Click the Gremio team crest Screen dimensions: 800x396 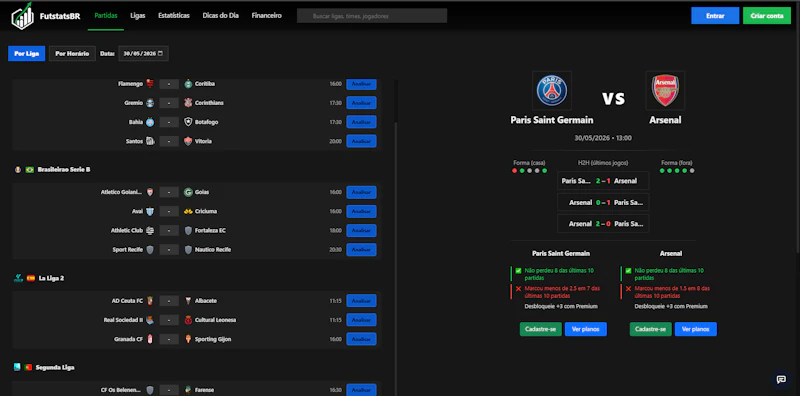pyautogui.click(x=150, y=103)
